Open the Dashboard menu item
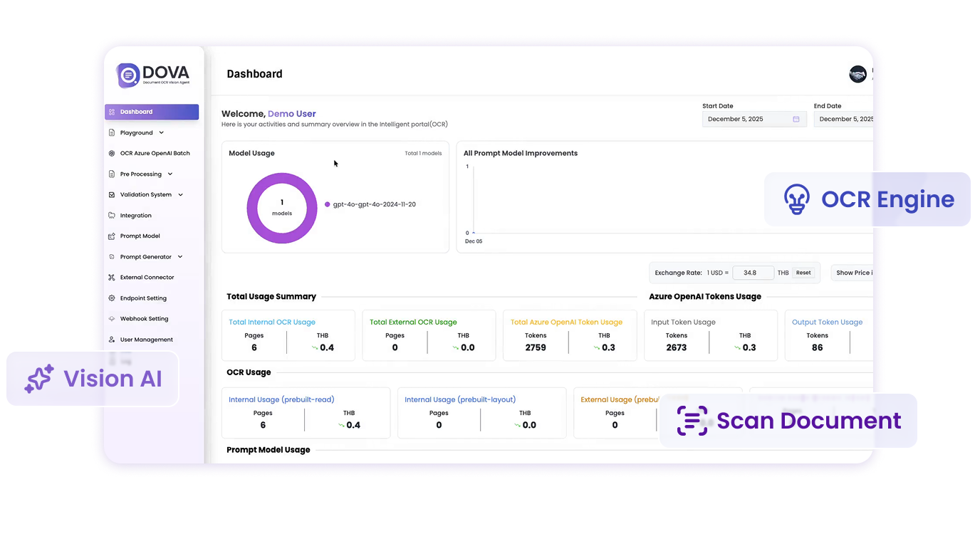This screenshot has height=551, width=980. coord(152,112)
